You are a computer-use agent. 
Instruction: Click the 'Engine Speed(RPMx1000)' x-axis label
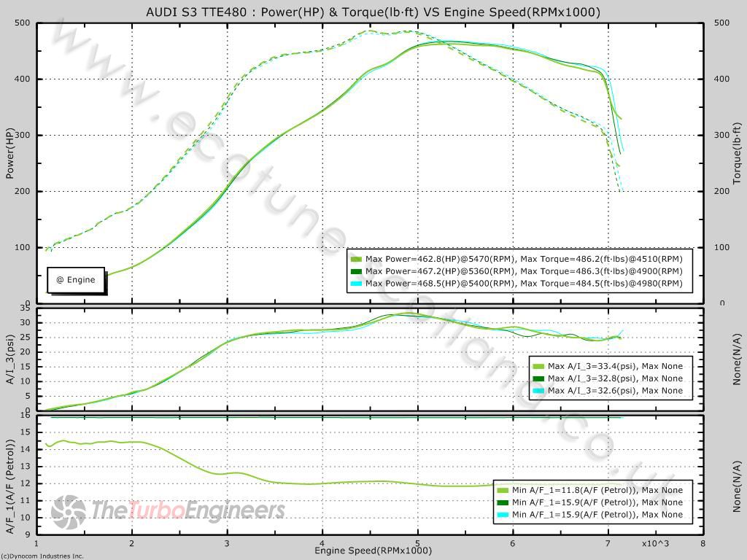pos(373,551)
